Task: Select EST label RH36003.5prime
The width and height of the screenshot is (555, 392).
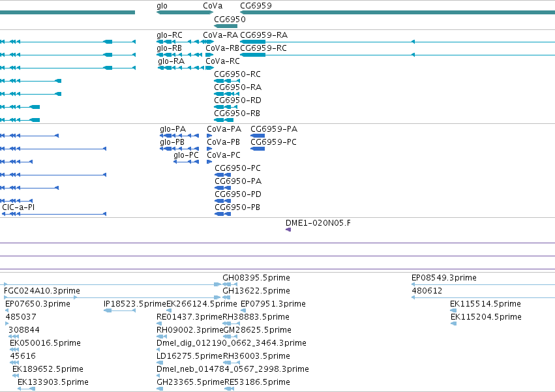Action: pyautogui.click(x=256, y=356)
